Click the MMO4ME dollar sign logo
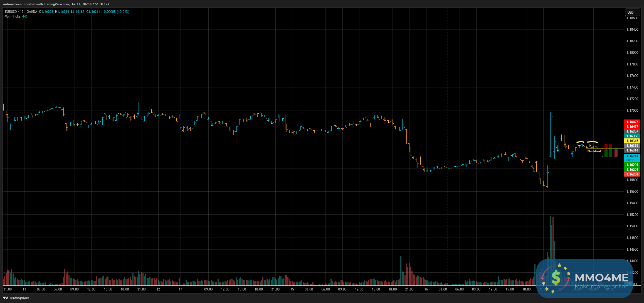The width and height of the screenshot is (644, 303). tap(556, 278)
